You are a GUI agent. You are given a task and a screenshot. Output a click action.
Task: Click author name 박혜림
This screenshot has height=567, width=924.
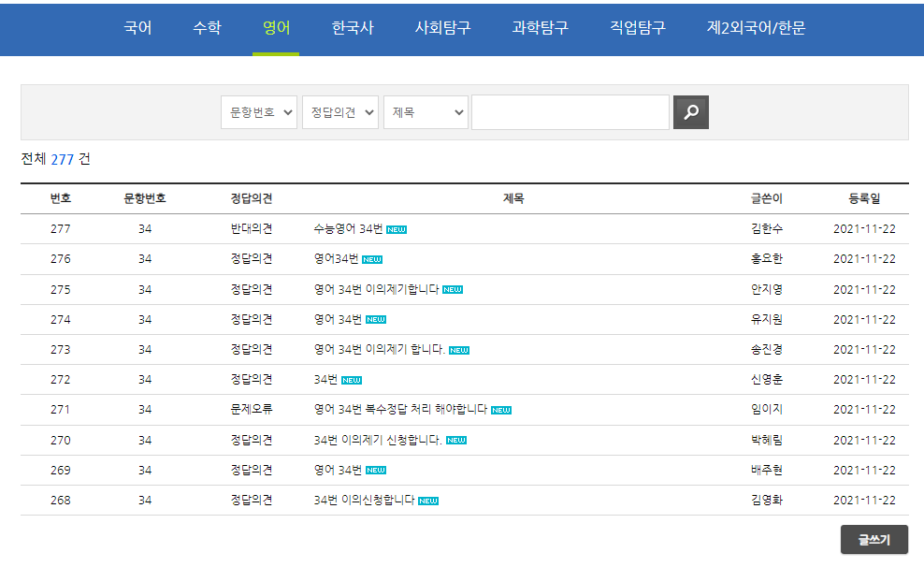(x=767, y=441)
